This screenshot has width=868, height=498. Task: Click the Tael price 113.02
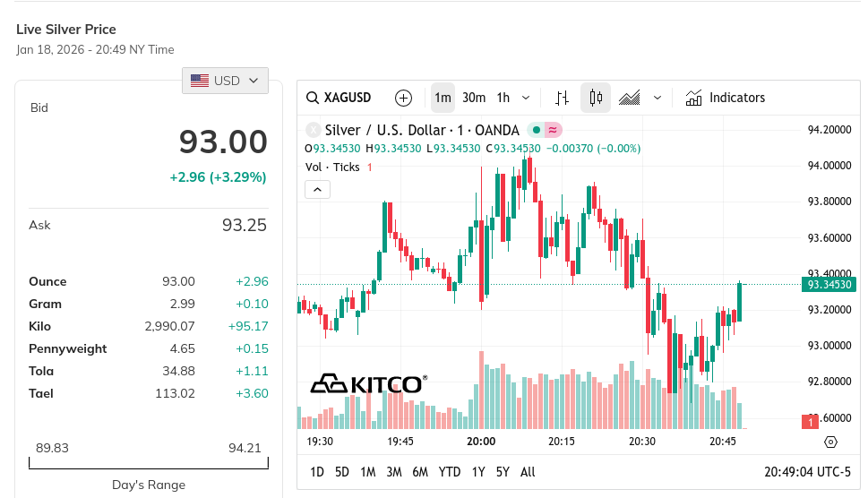point(175,393)
